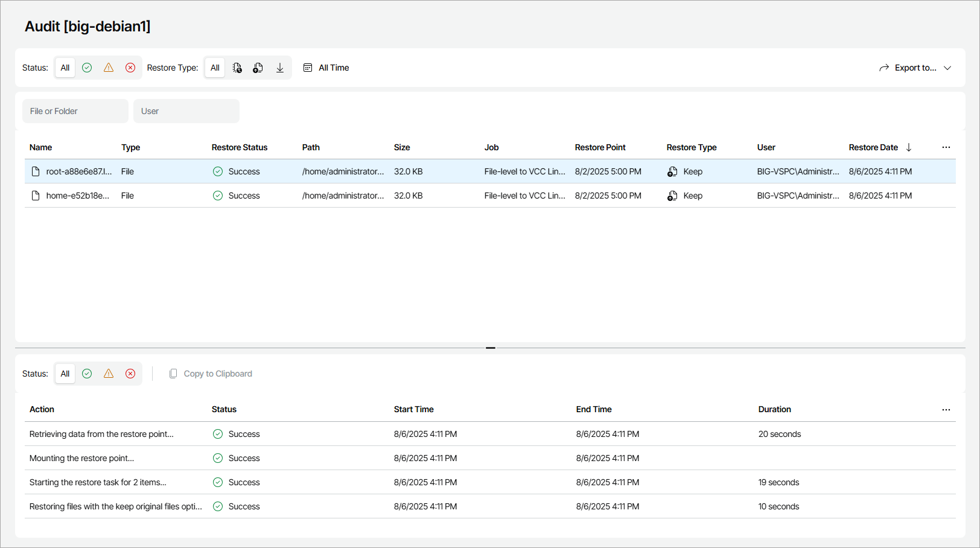The width and height of the screenshot is (980, 548).
Task: Select All in top Status filter
Action: 65,68
